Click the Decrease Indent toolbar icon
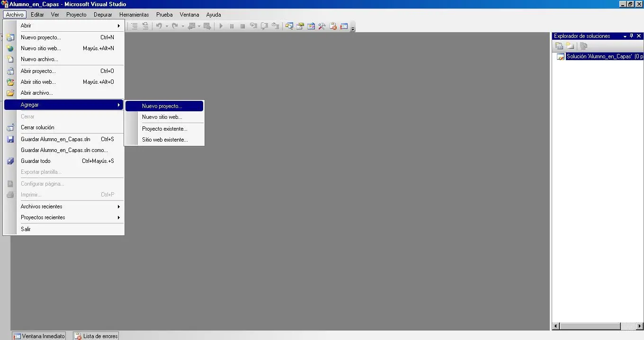Image resolution: width=644 pixels, height=340 pixels. point(134,26)
